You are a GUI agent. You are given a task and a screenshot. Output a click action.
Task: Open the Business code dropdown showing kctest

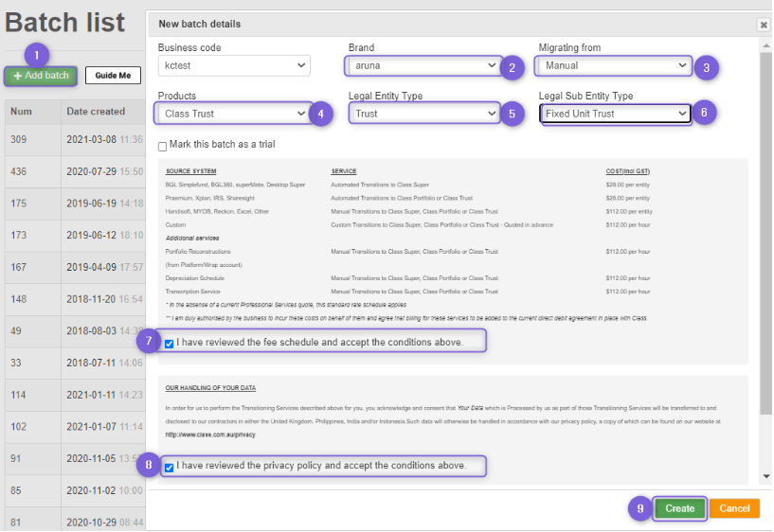click(x=234, y=65)
